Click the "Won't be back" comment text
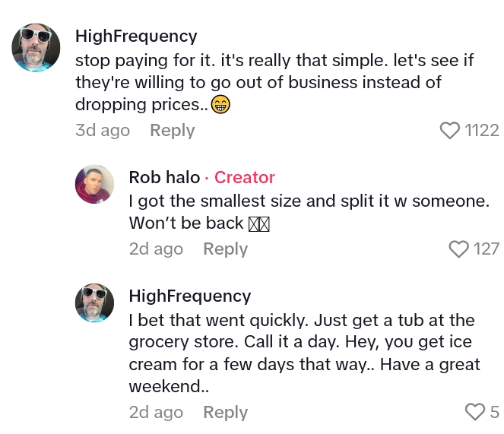The width and height of the screenshot is (504, 434). click(186, 223)
